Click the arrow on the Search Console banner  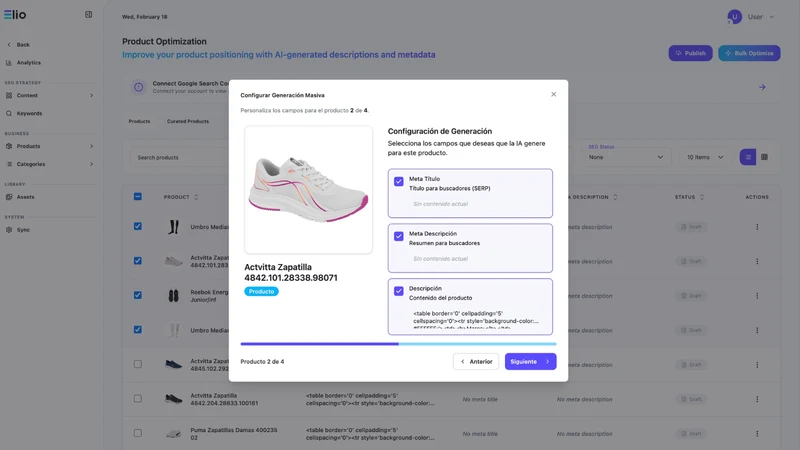pos(762,87)
